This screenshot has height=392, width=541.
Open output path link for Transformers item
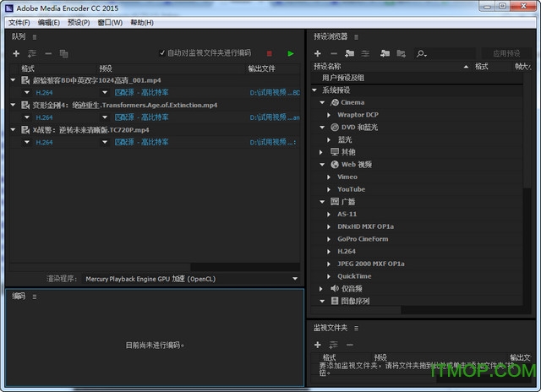(x=275, y=117)
